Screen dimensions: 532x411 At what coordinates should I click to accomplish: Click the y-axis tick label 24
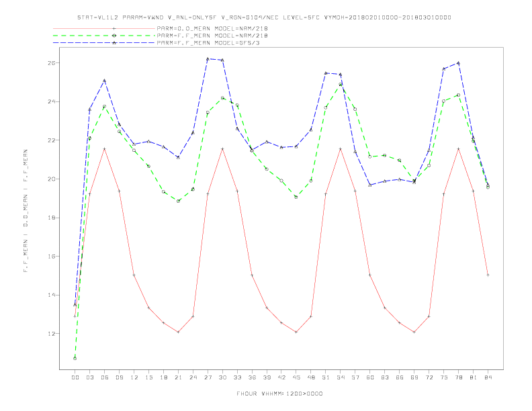[x=51, y=101]
